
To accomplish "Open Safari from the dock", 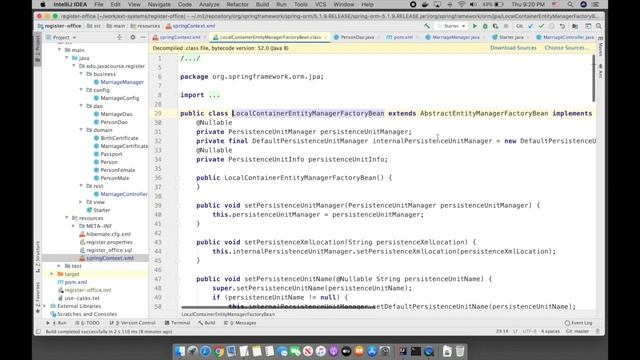I will [206, 351].
